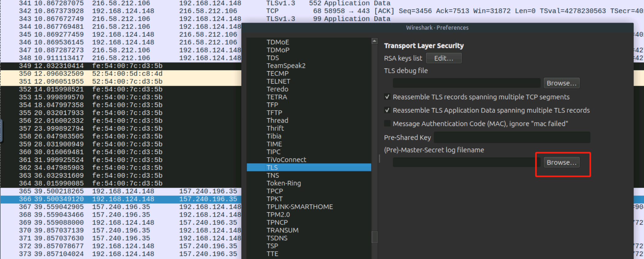Enable the ignore "mac failed" checkbox

coord(387,124)
